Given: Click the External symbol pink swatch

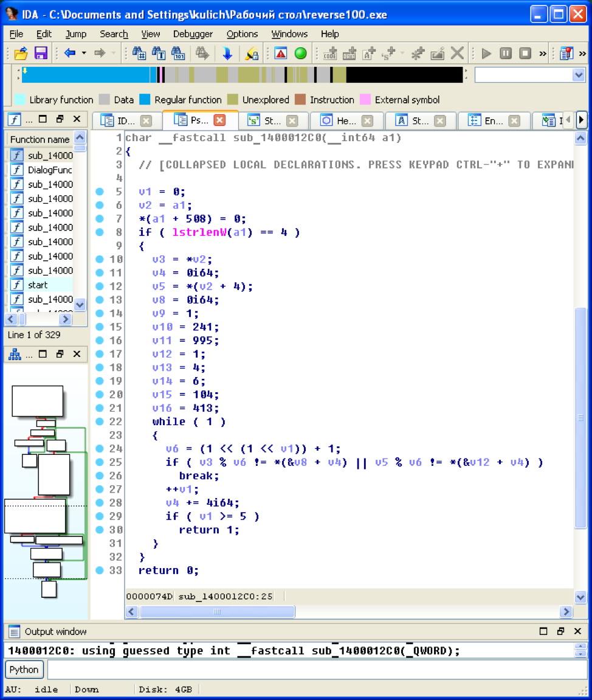Looking at the screenshot, I should click(x=365, y=100).
